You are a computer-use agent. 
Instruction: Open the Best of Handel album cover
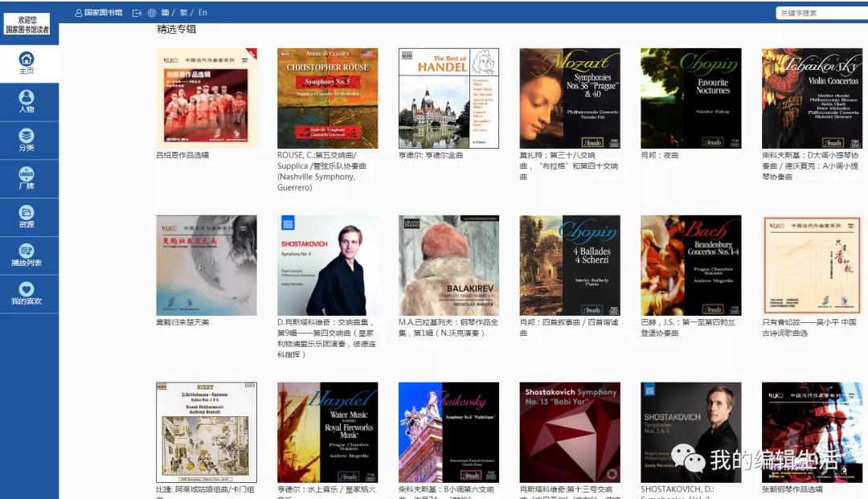pyautogui.click(x=448, y=98)
